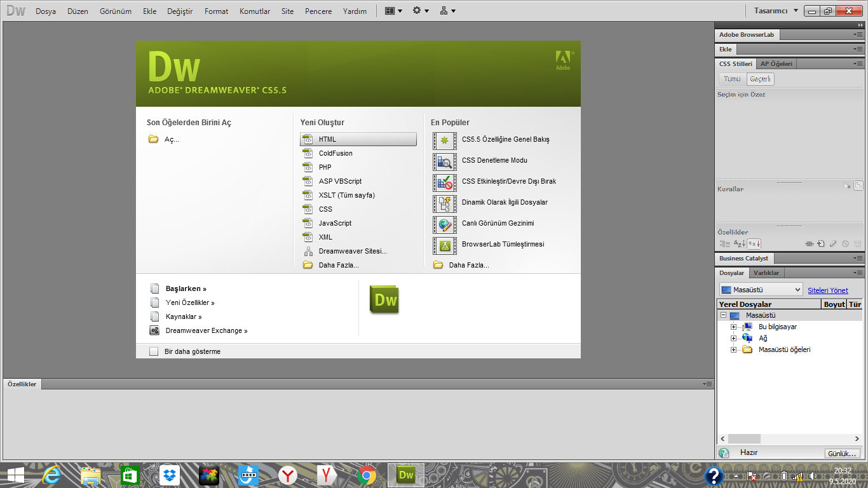Open the Değiştir menu

[x=180, y=11]
